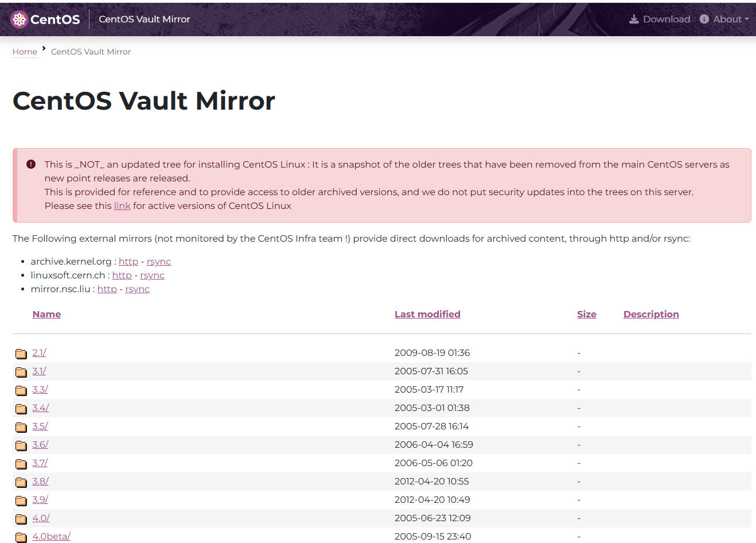This screenshot has width=756, height=543.
Task: Open the Download menu item
Action: click(660, 19)
